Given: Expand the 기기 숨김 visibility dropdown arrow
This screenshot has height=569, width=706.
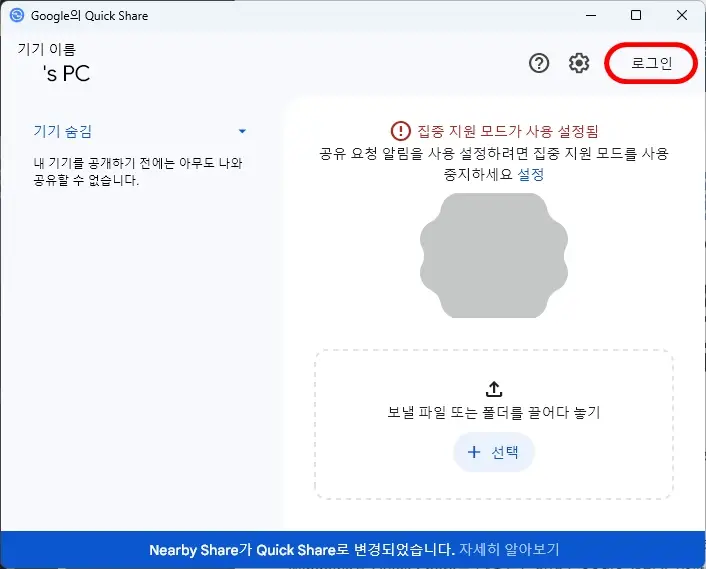Looking at the screenshot, I should (x=242, y=131).
